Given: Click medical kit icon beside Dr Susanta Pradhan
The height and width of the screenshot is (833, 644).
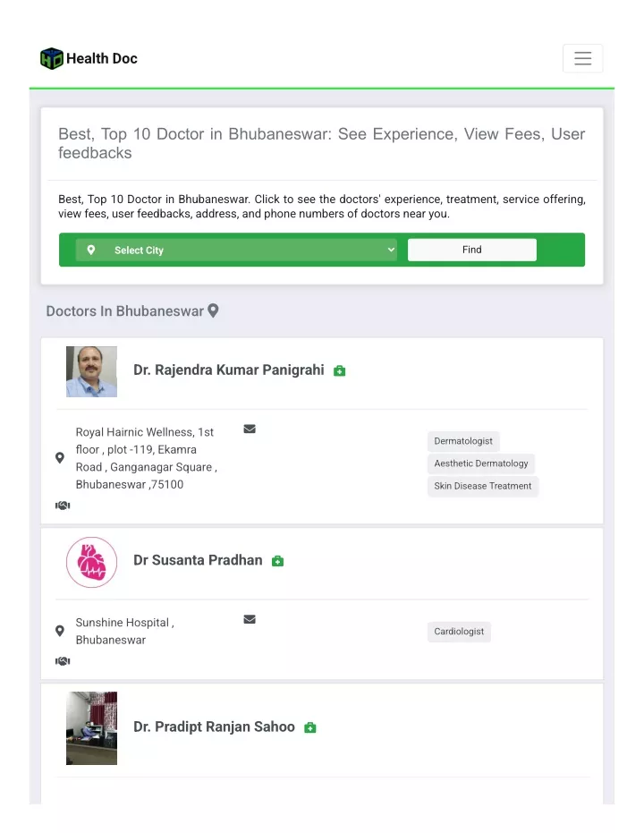Looking at the screenshot, I should [x=277, y=561].
